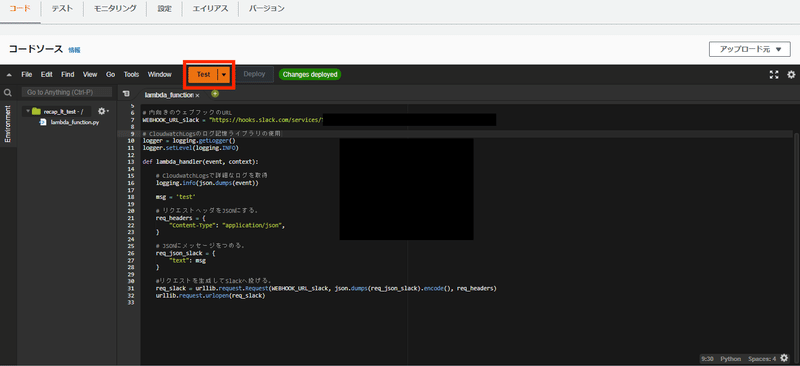This screenshot has height=366, width=800.
Task: Click the Changes deployed status badge
Action: click(310, 75)
